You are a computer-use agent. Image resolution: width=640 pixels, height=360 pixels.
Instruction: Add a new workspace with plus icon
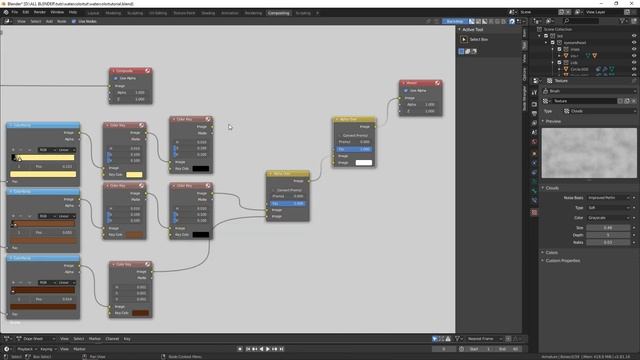tap(318, 13)
